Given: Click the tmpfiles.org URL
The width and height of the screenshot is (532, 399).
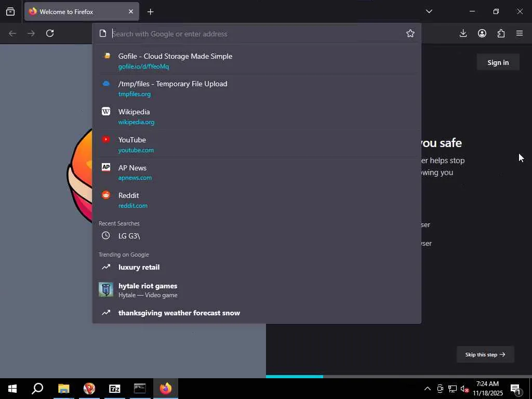Looking at the screenshot, I should coord(135,94).
